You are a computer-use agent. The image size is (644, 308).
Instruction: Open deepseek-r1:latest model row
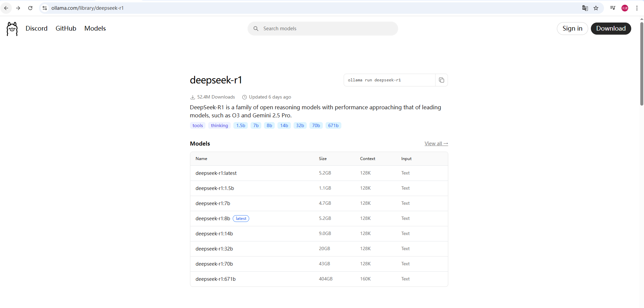point(319,173)
